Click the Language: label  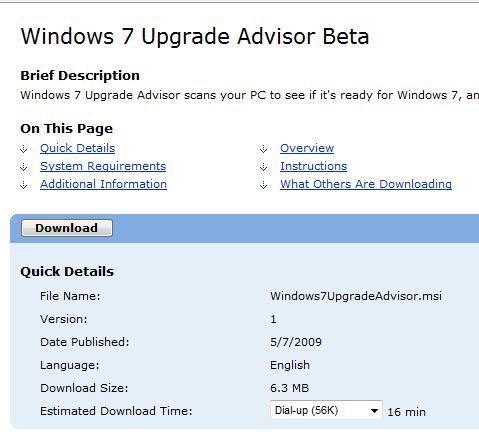pyautogui.click(x=70, y=365)
